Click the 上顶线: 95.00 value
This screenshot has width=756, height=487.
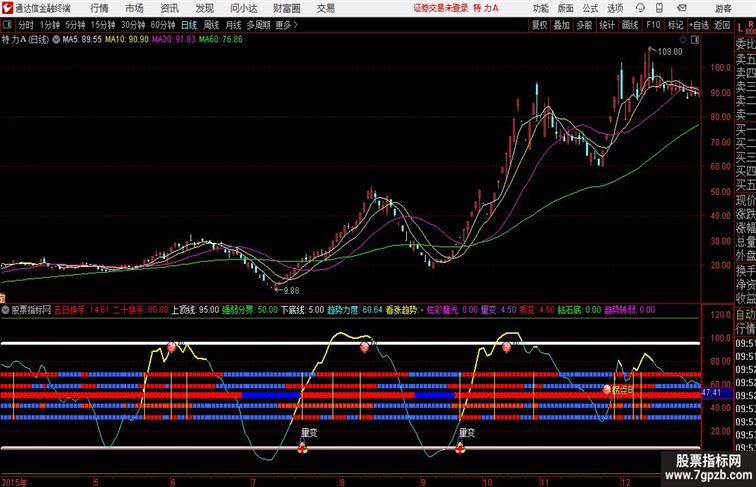tap(195, 310)
